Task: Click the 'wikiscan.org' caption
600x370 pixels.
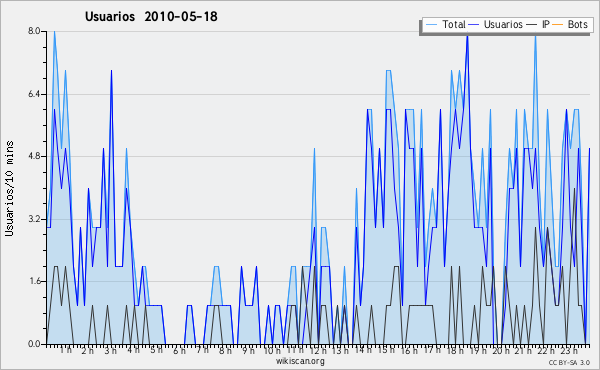Action: coord(300,361)
